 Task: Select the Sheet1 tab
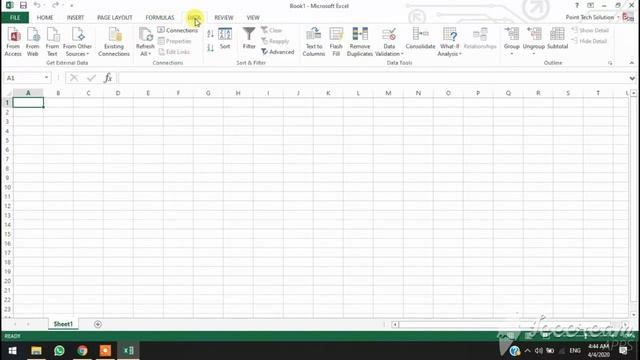(63, 324)
